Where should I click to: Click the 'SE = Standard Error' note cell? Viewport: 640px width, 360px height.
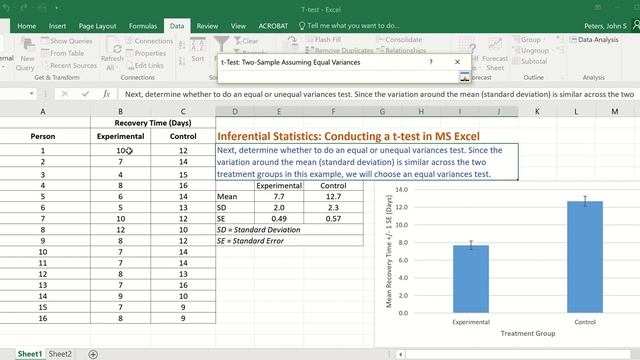click(289, 240)
